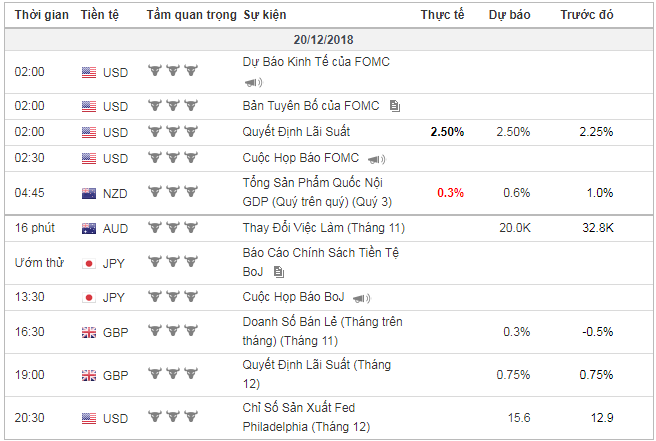Open the document icon beside Báo Cáo Chính Sách Tiền Tệ BoJ
Viewport: 656px width, 441px height.
click(x=279, y=271)
